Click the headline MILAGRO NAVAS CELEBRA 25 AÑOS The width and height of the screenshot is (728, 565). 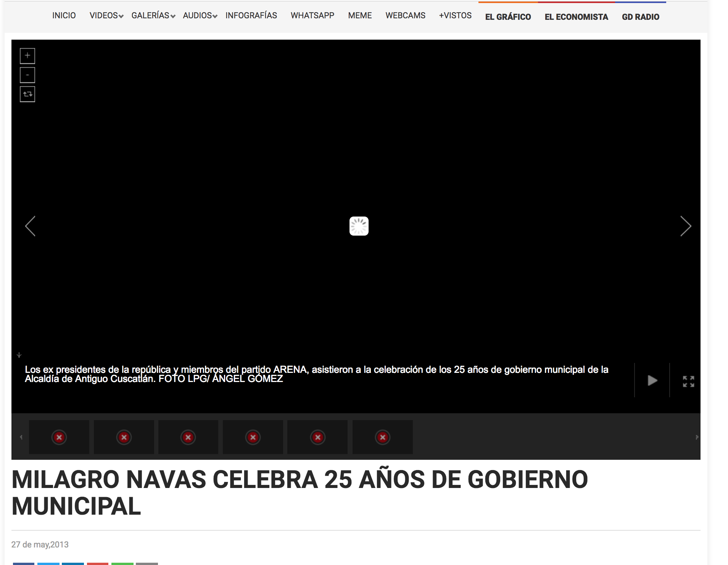pos(300,493)
